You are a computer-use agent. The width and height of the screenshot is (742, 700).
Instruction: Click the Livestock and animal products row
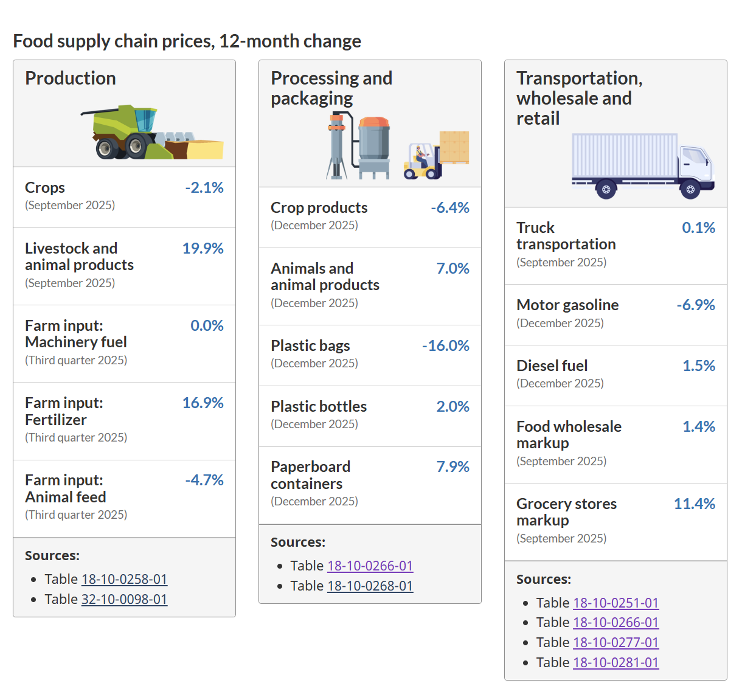124,266
